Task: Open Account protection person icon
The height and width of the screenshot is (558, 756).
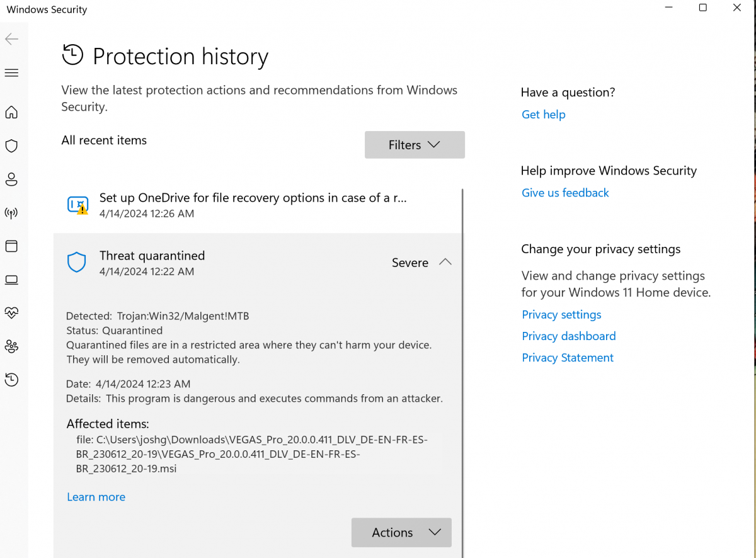Action: point(11,179)
